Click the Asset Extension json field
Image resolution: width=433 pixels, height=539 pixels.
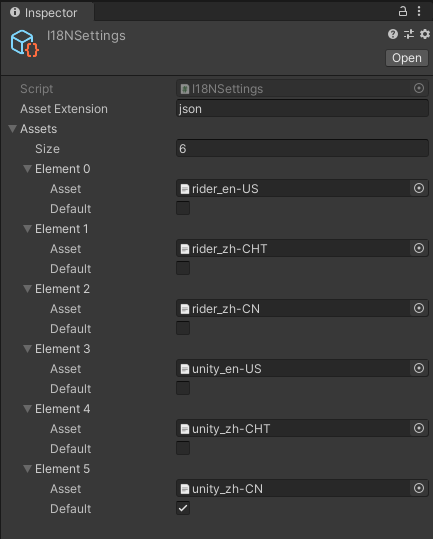[x=302, y=109]
